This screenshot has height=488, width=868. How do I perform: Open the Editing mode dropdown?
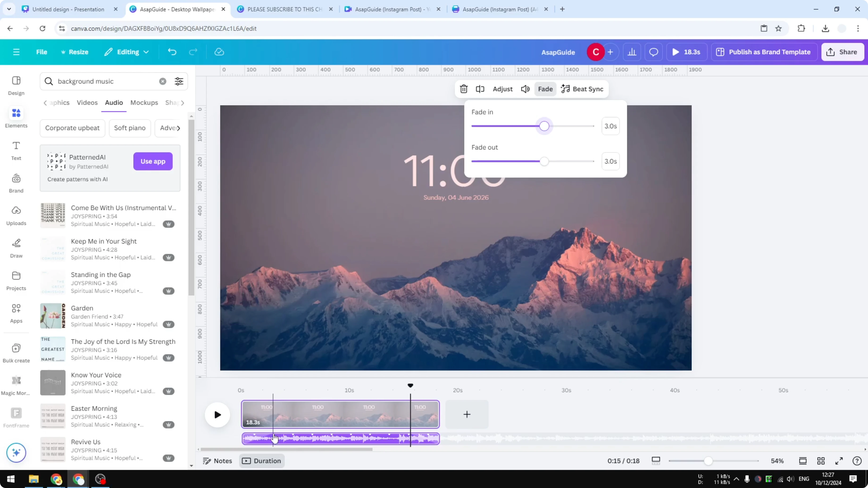point(127,52)
